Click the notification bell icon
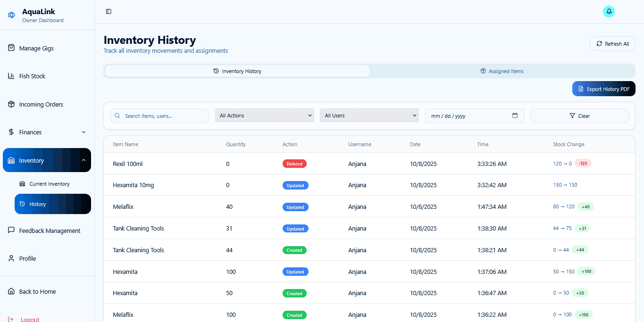 point(609,11)
